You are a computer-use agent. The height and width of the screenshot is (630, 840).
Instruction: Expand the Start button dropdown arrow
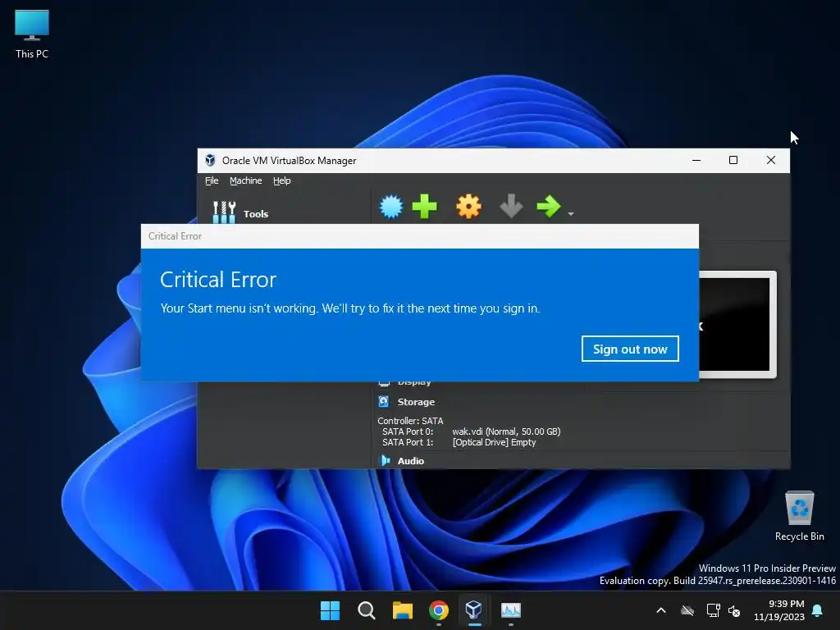pyautogui.click(x=571, y=214)
